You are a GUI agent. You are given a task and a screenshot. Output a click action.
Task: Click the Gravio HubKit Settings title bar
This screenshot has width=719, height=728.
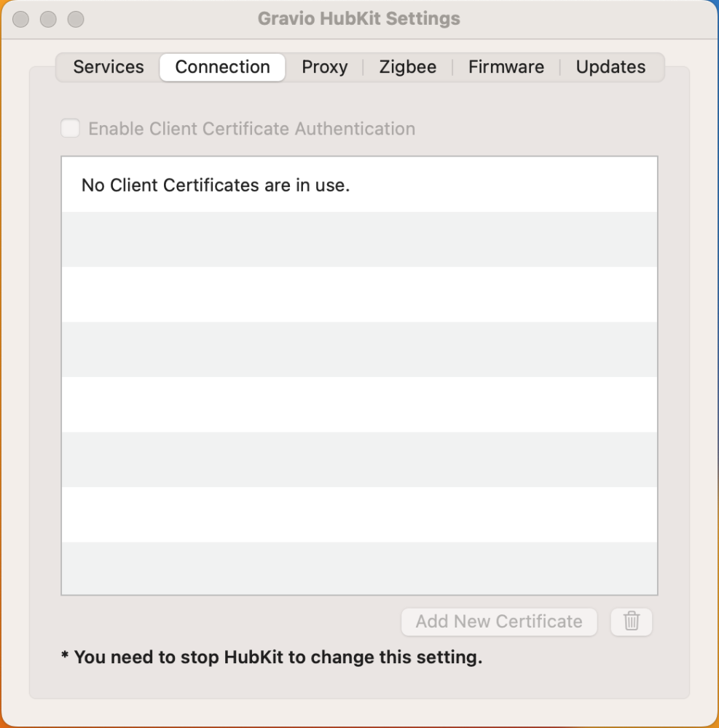tap(360, 18)
